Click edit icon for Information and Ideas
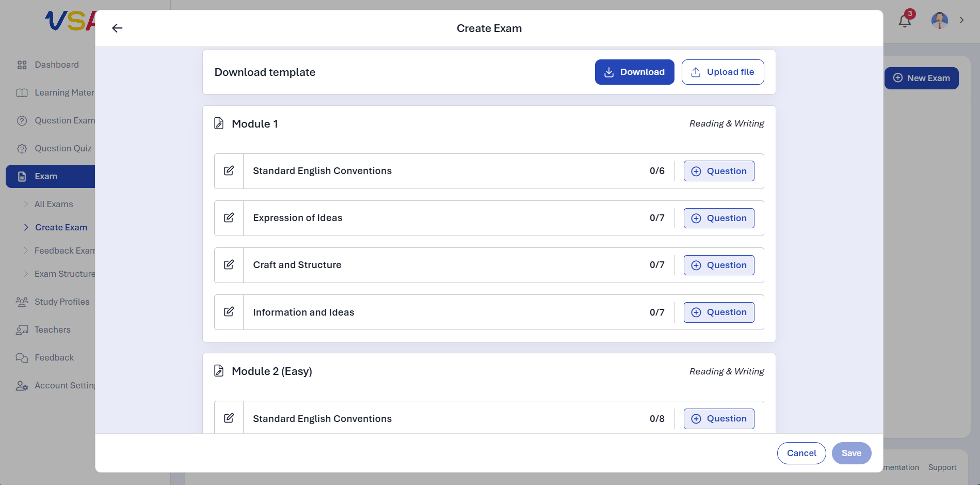Viewport: 980px width, 485px height. [x=229, y=312]
